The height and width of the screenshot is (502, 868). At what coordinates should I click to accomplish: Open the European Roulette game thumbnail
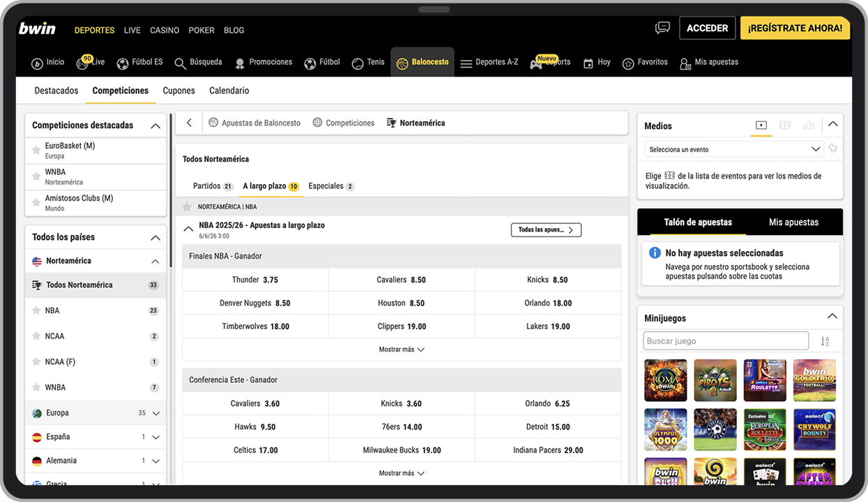pos(765,429)
